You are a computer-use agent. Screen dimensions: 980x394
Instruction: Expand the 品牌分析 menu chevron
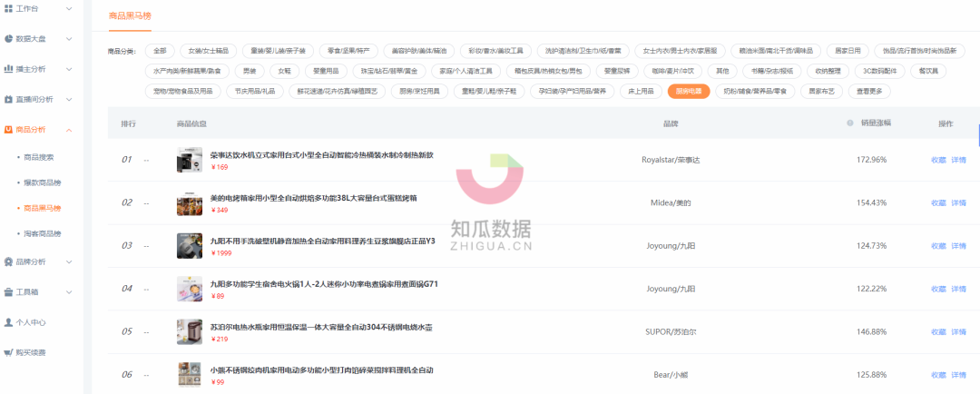pyautogui.click(x=69, y=261)
